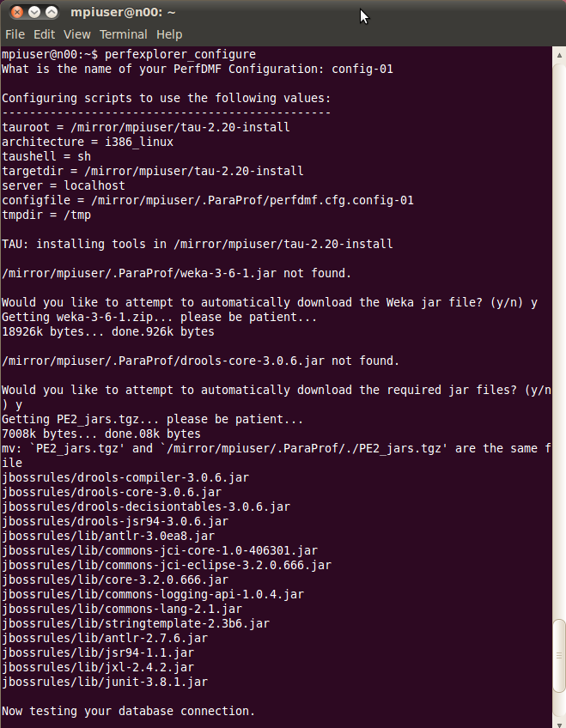Maximize the terminal window
The height and width of the screenshot is (728, 566).
52,12
